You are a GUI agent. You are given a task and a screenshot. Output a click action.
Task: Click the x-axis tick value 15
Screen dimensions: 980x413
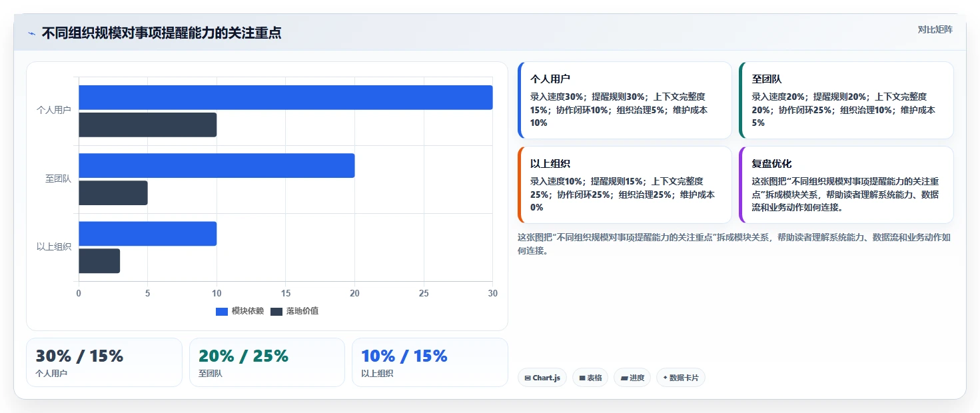[x=286, y=293]
